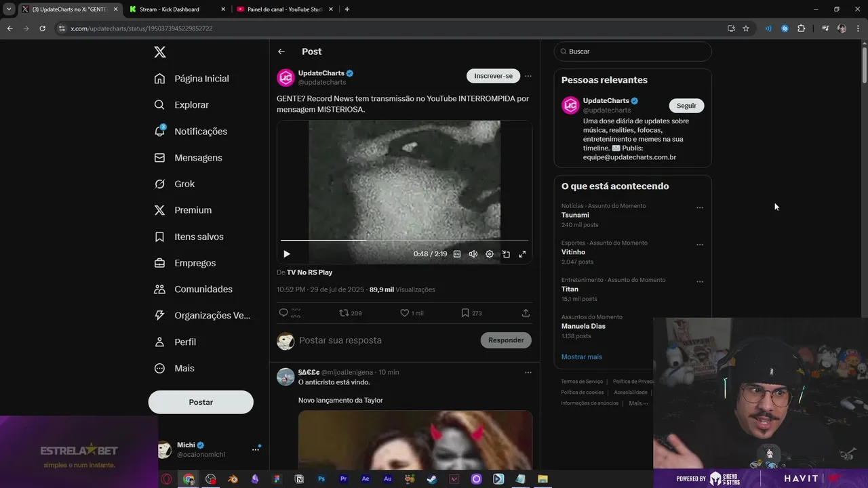Seek on the video progress bar
Viewport: 868px width, 488px height.
[404, 240]
